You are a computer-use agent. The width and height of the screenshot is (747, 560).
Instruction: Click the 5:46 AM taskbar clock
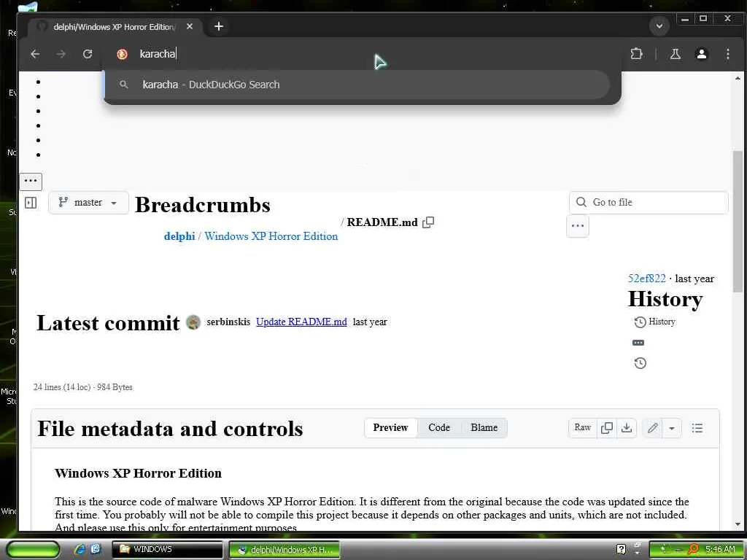720,550
